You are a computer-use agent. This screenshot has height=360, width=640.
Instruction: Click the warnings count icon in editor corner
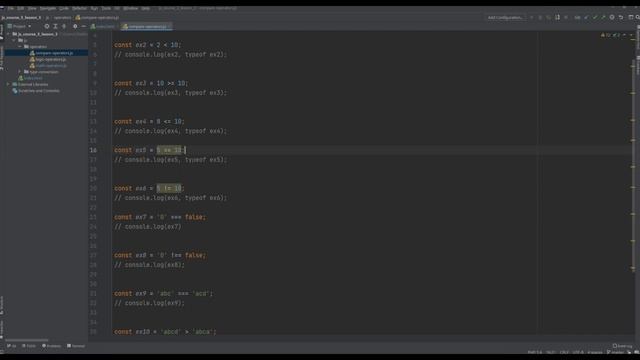click(606, 35)
